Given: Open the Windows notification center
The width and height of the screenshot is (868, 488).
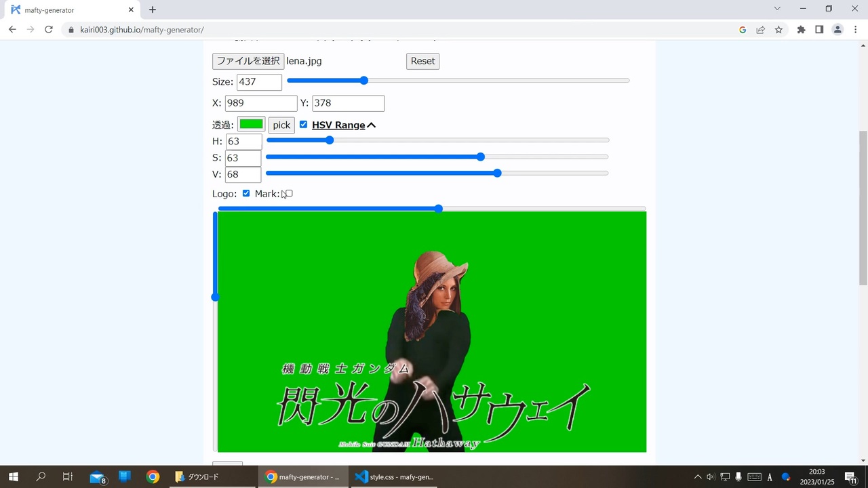Looking at the screenshot, I should (x=851, y=476).
